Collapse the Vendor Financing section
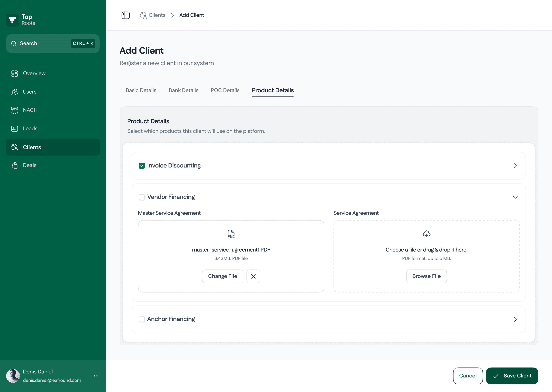 [515, 197]
